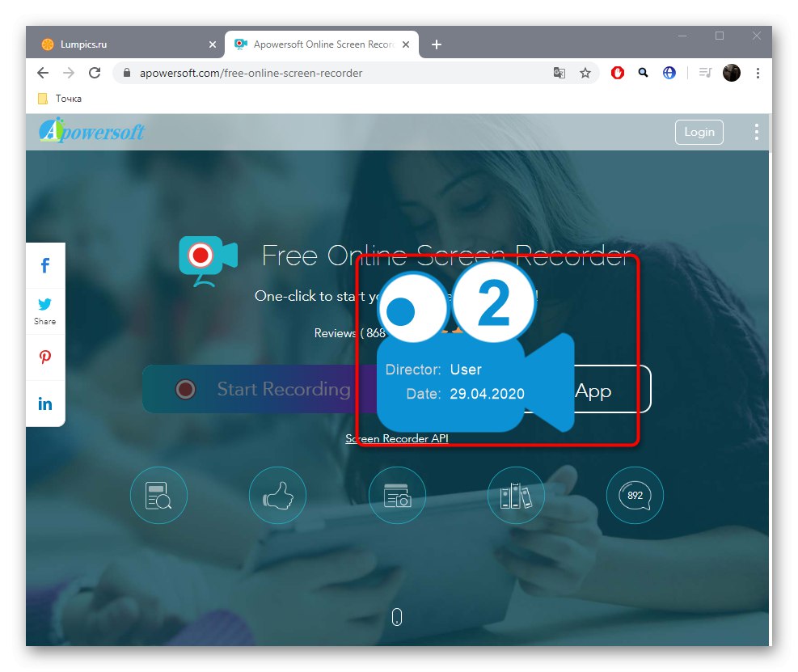The height and width of the screenshot is (672, 798).
Task: Open the Точка bookmark folder
Action: coord(60,99)
